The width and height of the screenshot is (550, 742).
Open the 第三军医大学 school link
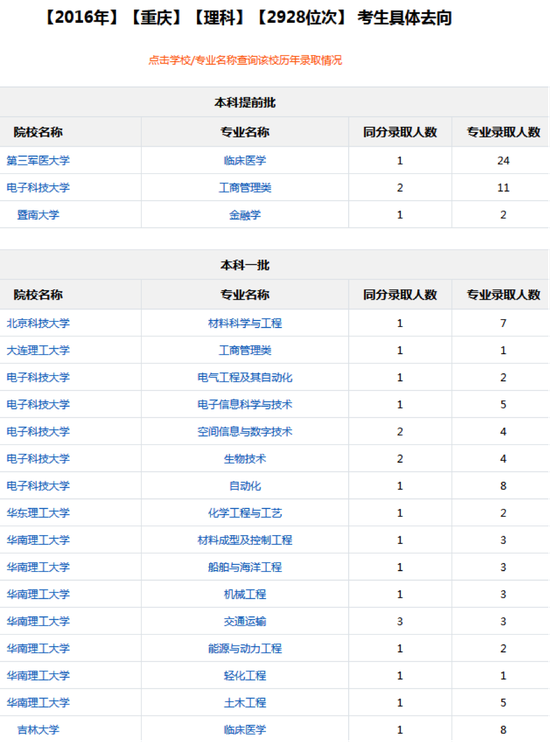[x=38, y=160]
